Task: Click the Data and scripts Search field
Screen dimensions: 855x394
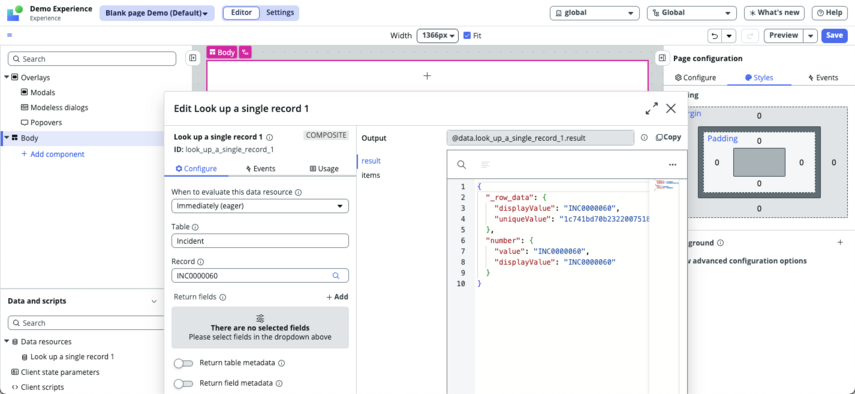Action: click(86, 323)
